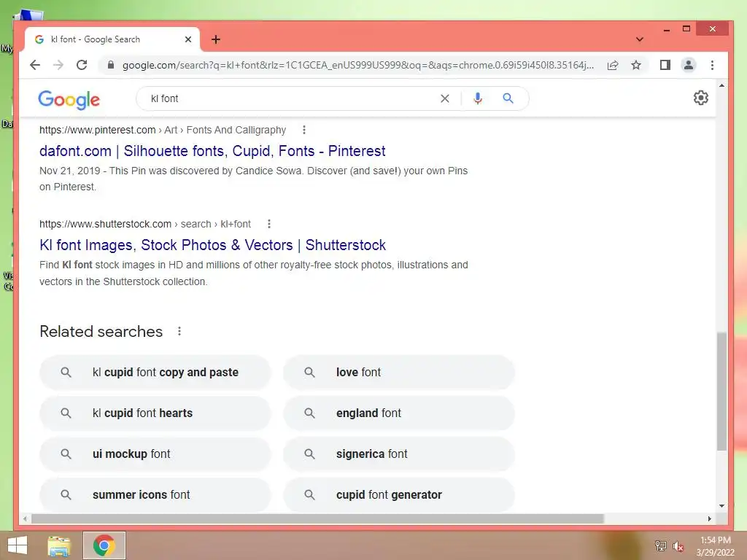Click the Chrome taskbar icon
The image size is (747, 560).
tap(104, 545)
